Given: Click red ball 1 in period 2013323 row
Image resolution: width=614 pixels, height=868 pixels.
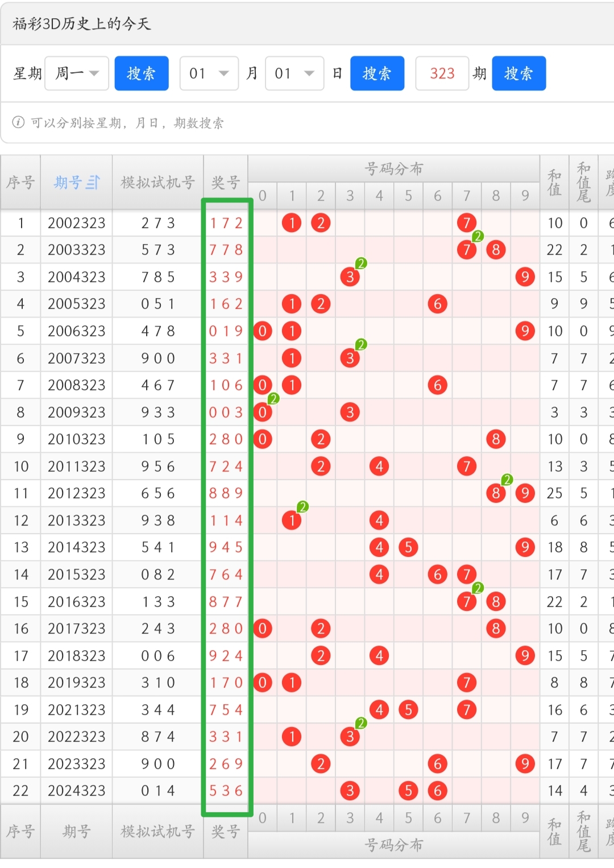Looking at the screenshot, I should coord(292,520).
